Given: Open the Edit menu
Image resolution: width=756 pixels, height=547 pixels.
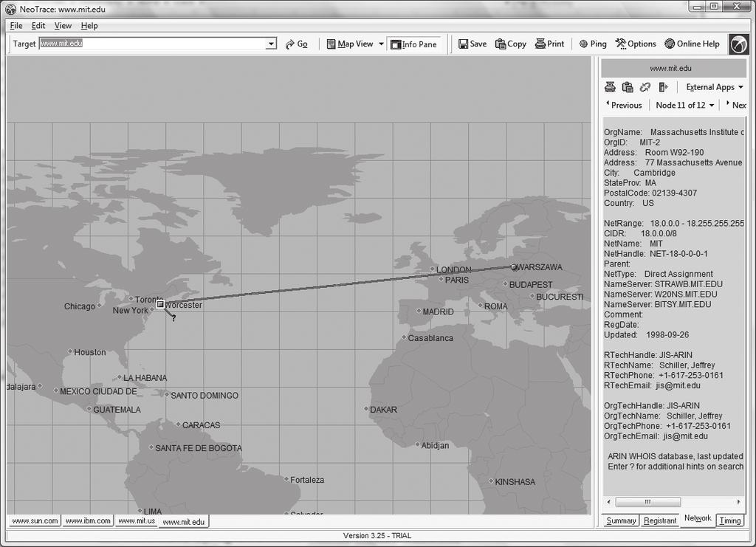Looking at the screenshot, I should 38,26.
